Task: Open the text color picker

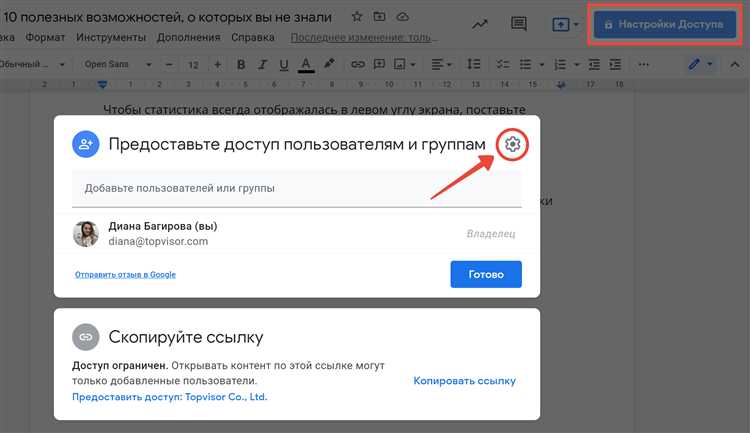Action: (306, 65)
